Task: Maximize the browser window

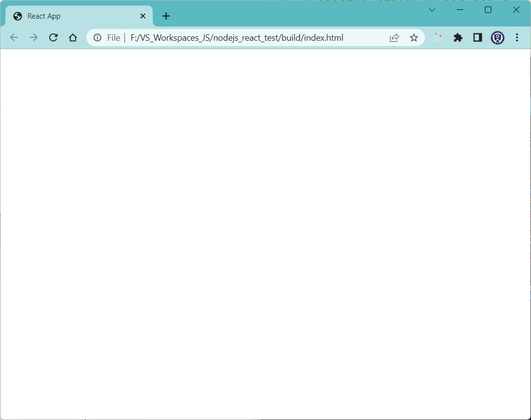Action: [x=488, y=10]
